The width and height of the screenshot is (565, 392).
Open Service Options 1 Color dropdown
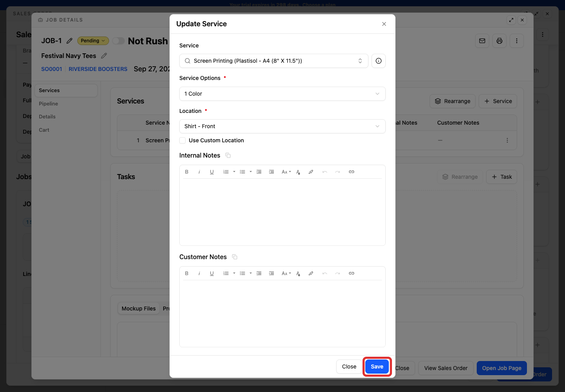click(x=282, y=94)
